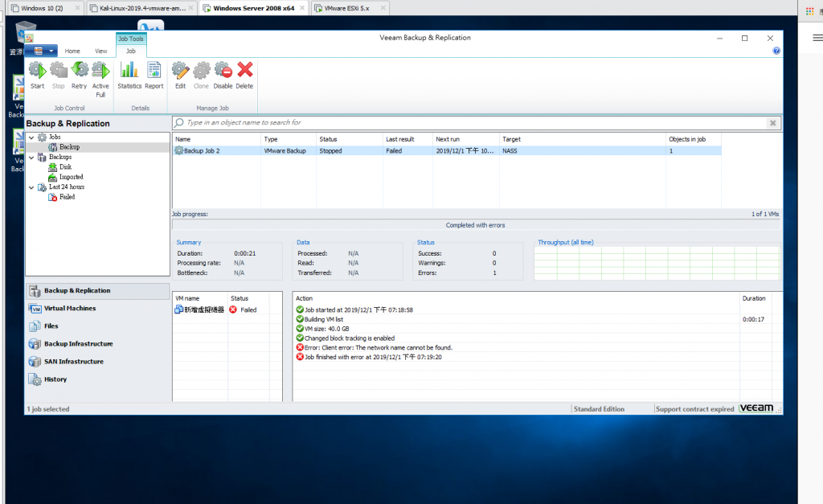Sort jobs by Status column header
This screenshot has width=823, height=504.
point(350,139)
